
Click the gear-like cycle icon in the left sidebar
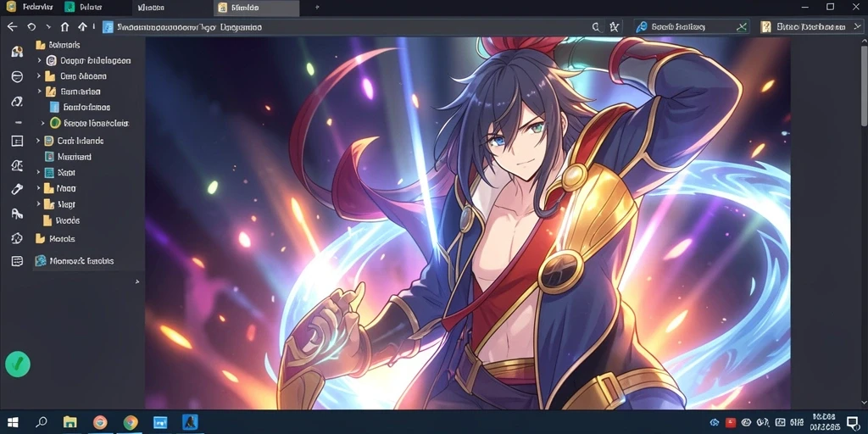17,238
